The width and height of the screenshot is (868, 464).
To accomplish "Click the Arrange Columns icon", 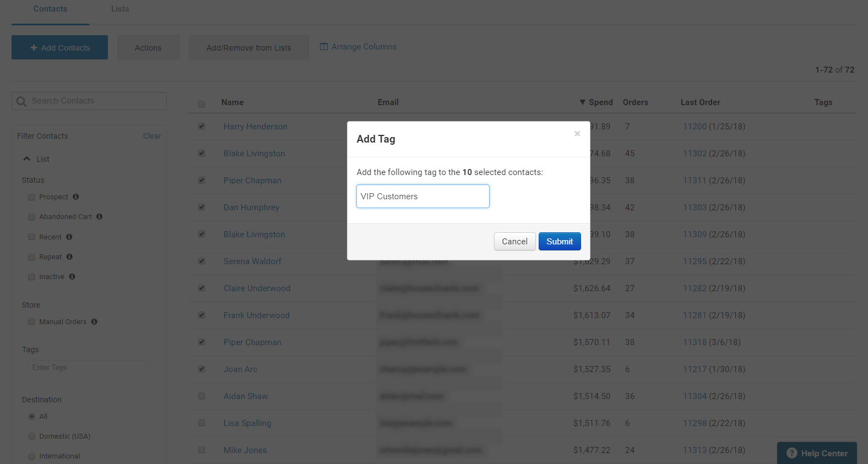I will coord(324,47).
